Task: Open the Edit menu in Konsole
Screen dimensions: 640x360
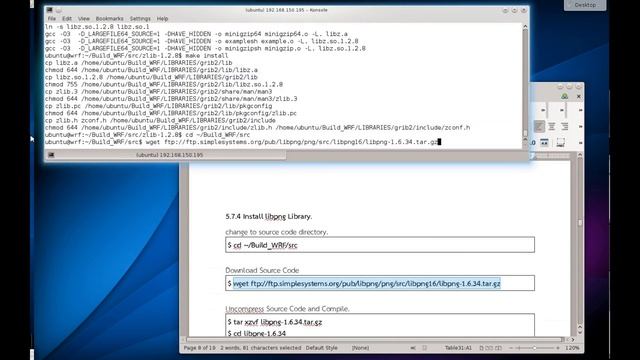Action: point(67,19)
